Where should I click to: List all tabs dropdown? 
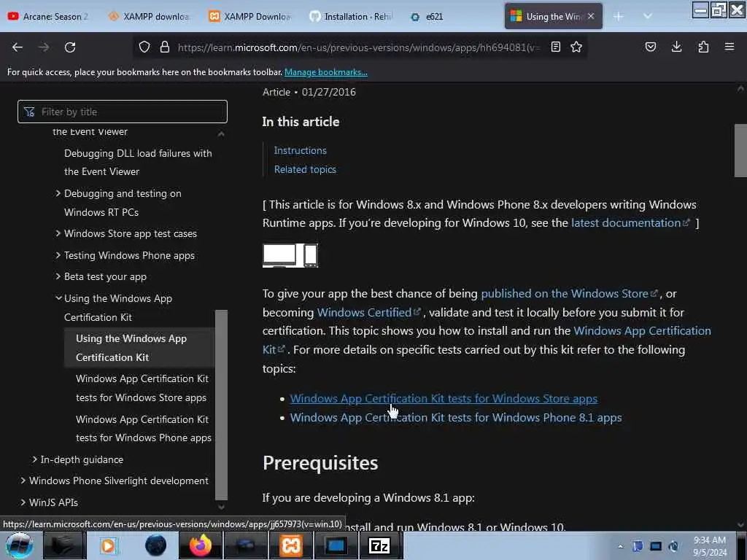point(648,16)
